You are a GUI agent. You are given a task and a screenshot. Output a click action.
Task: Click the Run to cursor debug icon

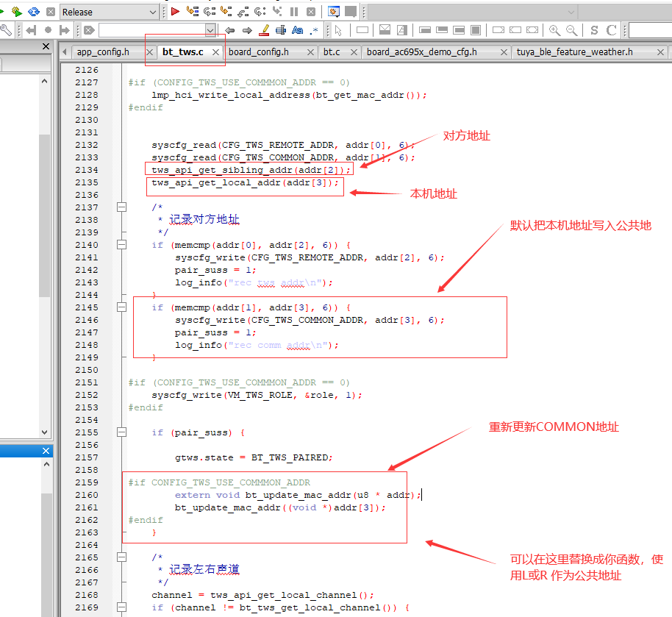click(193, 12)
